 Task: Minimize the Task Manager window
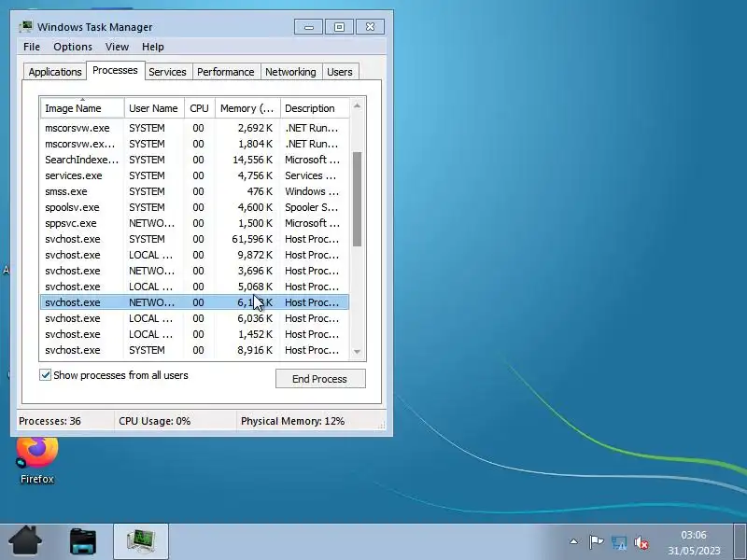[x=309, y=27]
